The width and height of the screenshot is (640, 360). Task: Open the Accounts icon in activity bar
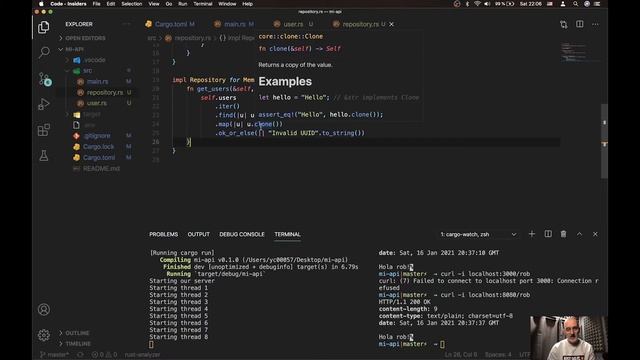pyautogui.click(x=44, y=309)
